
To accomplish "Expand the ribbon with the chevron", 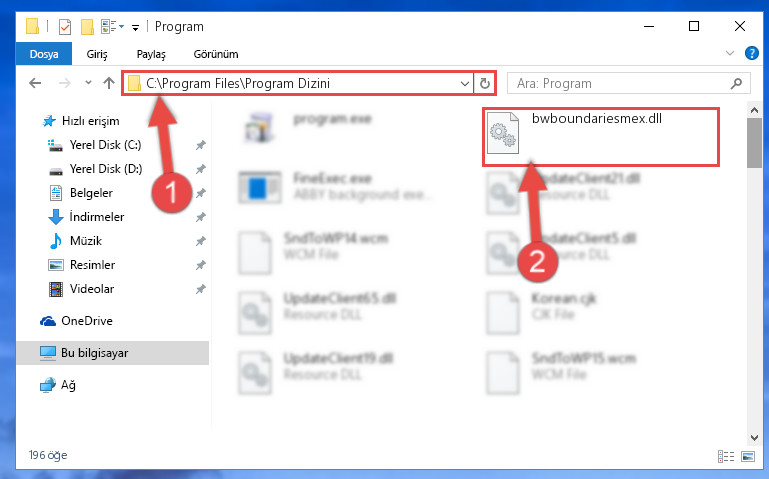I will [x=730, y=53].
